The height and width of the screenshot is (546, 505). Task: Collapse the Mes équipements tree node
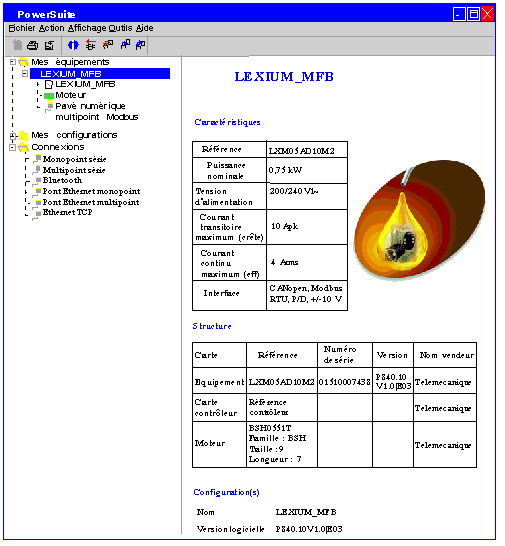(x=13, y=62)
